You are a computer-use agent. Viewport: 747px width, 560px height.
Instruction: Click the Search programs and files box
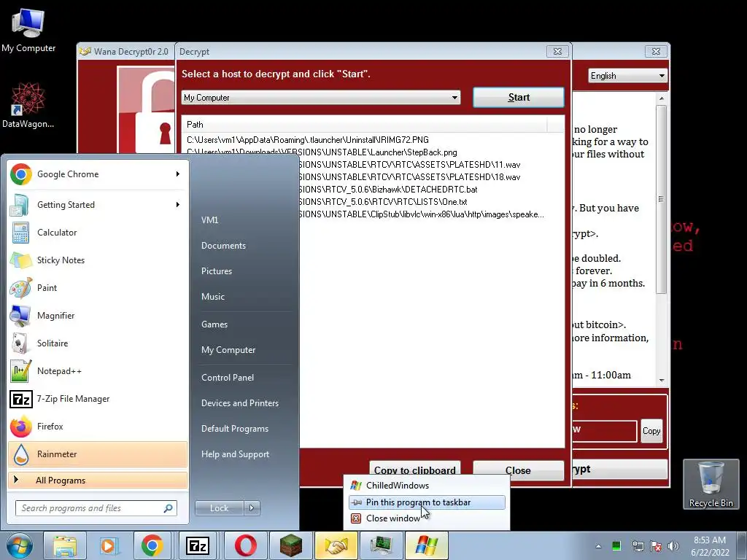(96, 508)
